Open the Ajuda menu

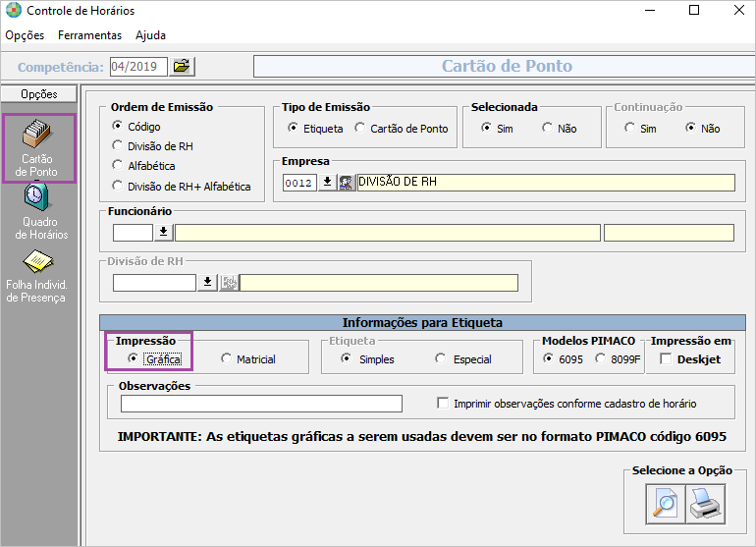(x=150, y=35)
